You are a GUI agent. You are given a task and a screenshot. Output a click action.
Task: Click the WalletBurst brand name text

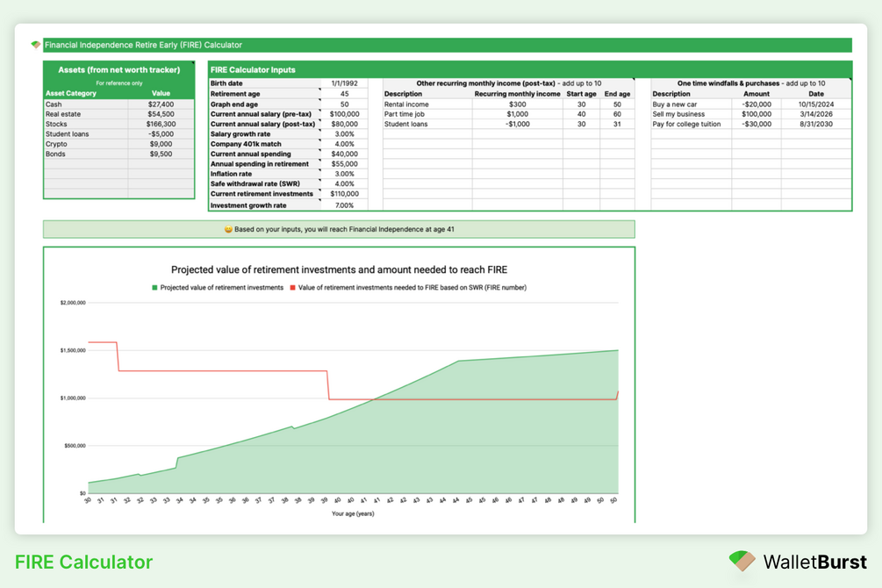click(814, 563)
